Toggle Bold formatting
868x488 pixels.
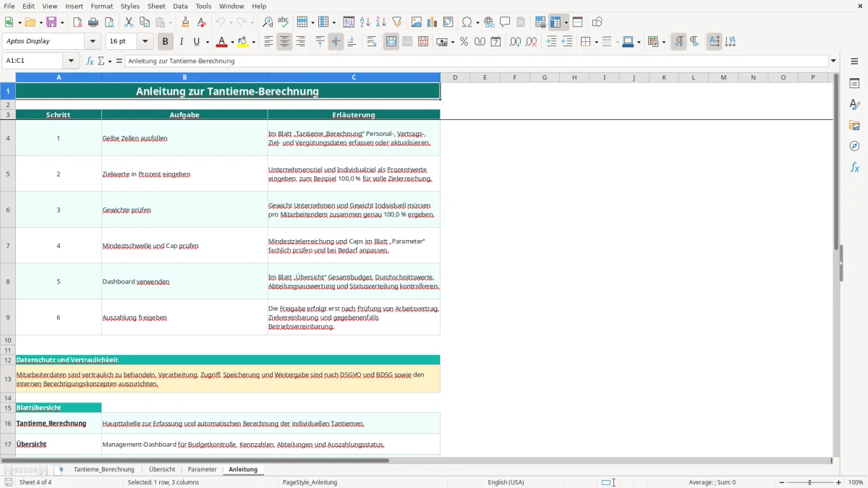pyautogui.click(x=166, y=42)
